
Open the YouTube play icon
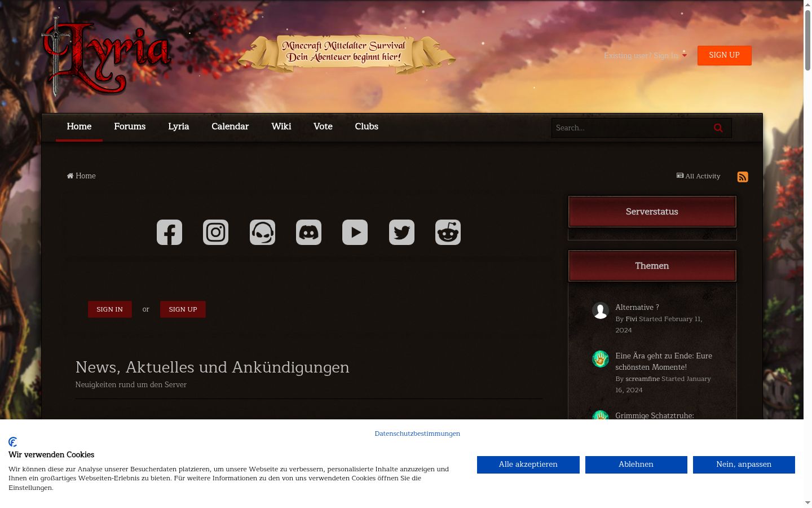pyautogui.click(x=355, y=232)
